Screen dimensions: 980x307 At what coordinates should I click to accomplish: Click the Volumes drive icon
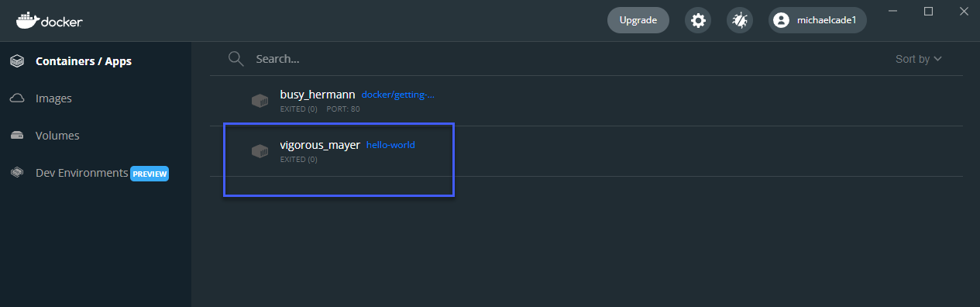pyautogui.click(x=17, y=136)
